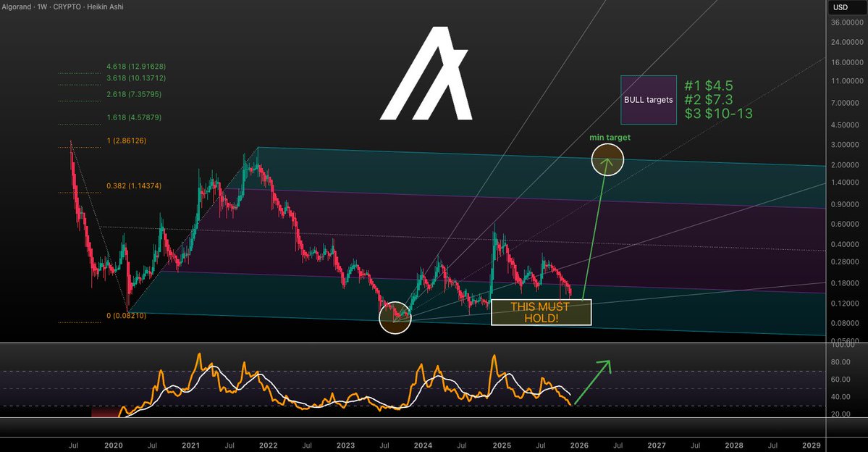Click 2021 on the time axis
Screen dimensions: 868x452
pos(191,445)
